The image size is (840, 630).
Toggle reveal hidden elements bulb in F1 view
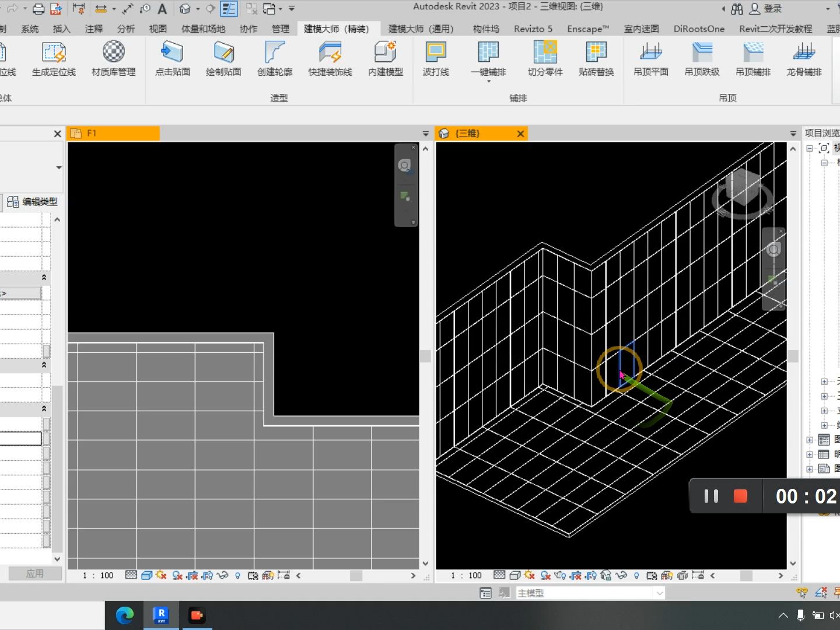point(237,575)
